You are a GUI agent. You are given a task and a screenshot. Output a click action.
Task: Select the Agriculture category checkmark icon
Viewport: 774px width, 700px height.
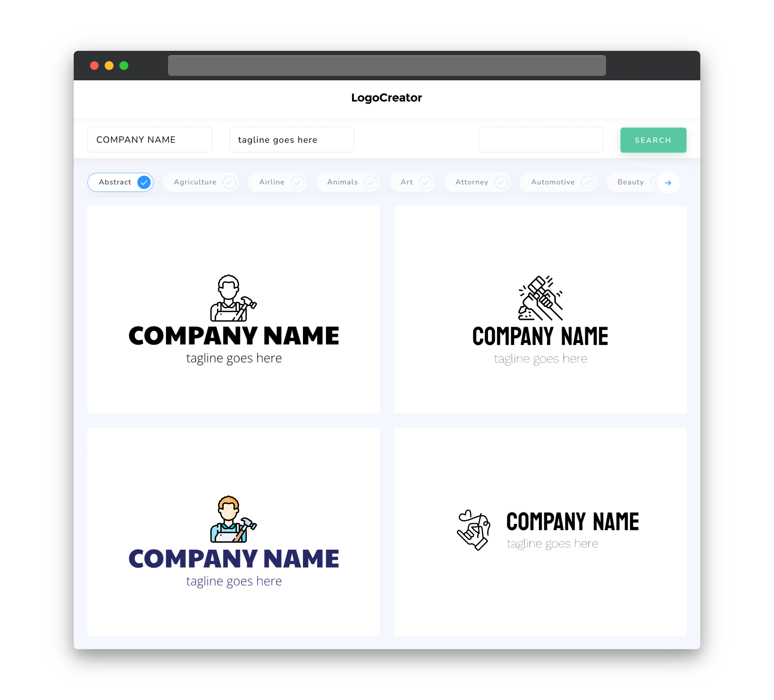point(229,182)
